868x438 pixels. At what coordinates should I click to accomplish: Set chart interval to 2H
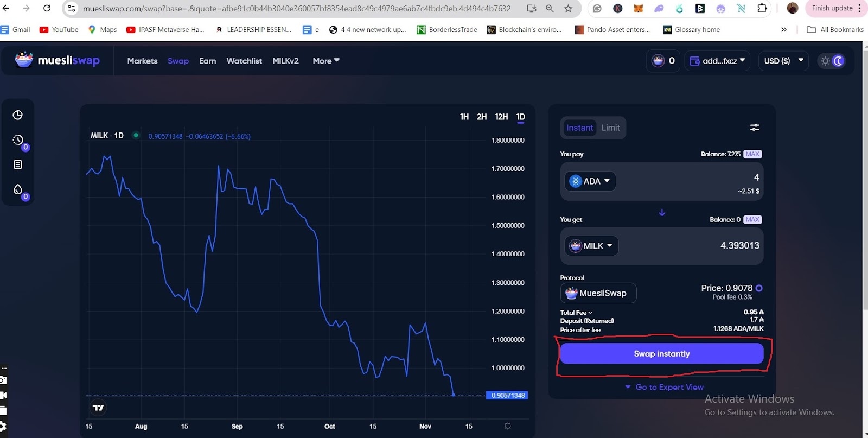482,117
